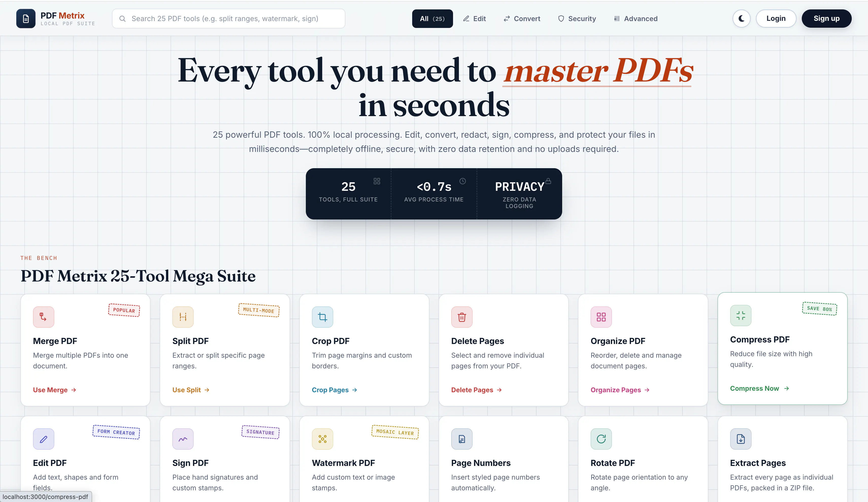Image resolution: width=868 pixels, height=502 pixels.
Task: Click the Watermark PDF card title
Action: click(x=343, y=463)
